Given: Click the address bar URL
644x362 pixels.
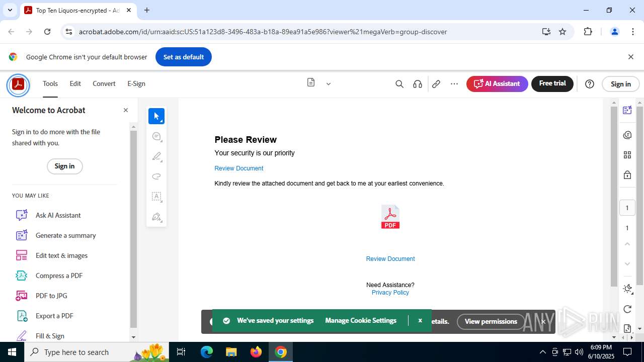Looking at the screenshot, I should (x=263, y=32).
